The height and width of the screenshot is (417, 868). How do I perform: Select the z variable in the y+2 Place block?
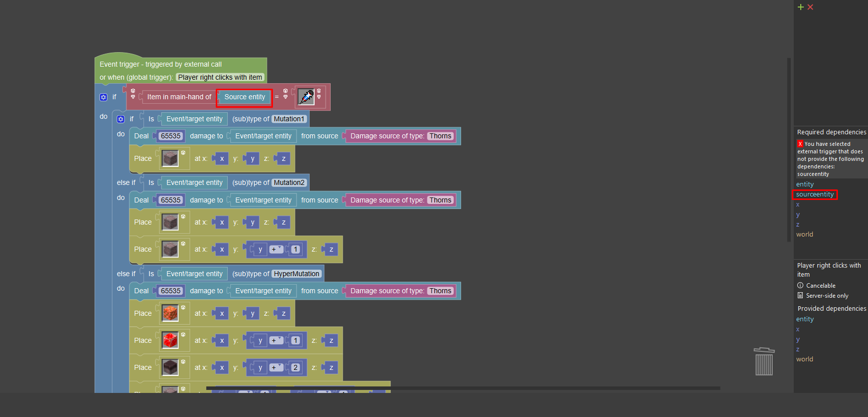pyautogui.click(x=331, y=367)
